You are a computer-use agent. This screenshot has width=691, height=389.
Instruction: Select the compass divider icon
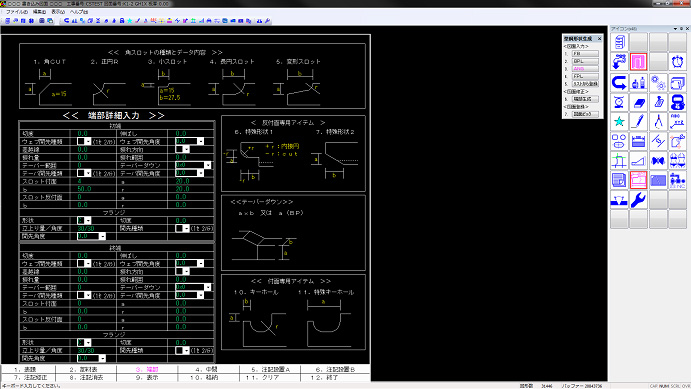[x=658, y=122]
